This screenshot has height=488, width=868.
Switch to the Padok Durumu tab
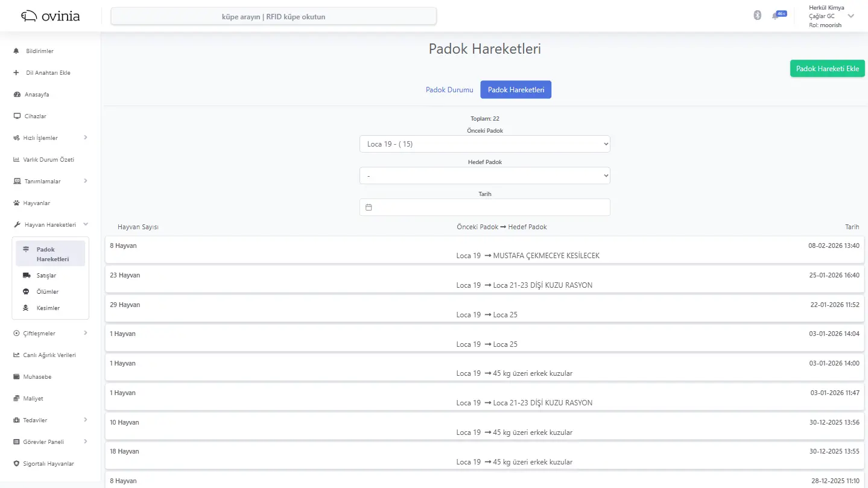pos(449,90)
